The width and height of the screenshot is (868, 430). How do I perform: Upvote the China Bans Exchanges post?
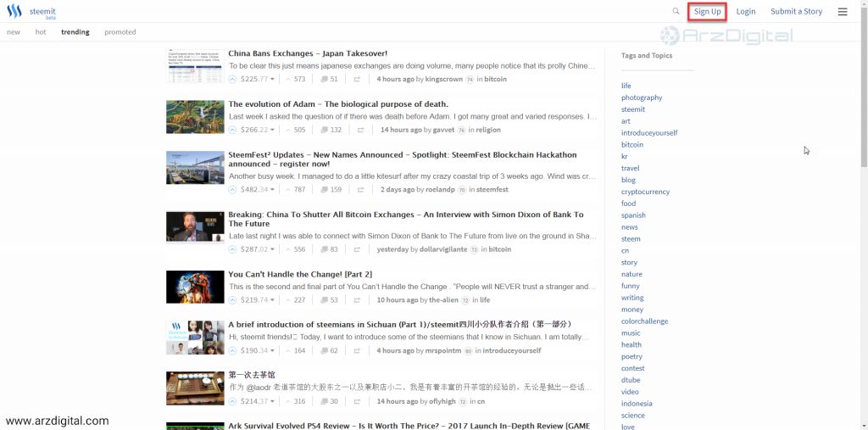[233, 79]
